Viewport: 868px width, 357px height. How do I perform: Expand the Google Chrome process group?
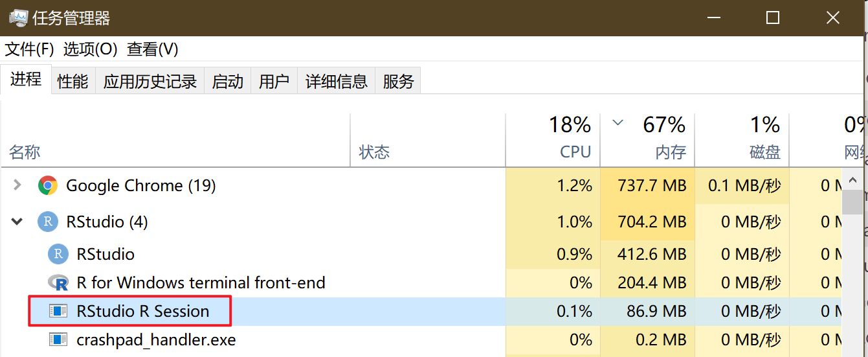(x=17, y=186)
